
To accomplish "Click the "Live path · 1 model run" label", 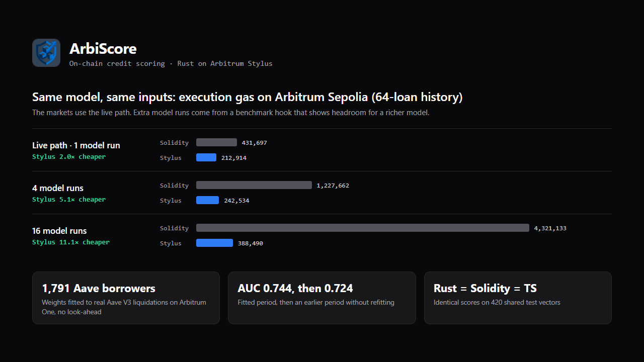I will click(x=76, y=145).
